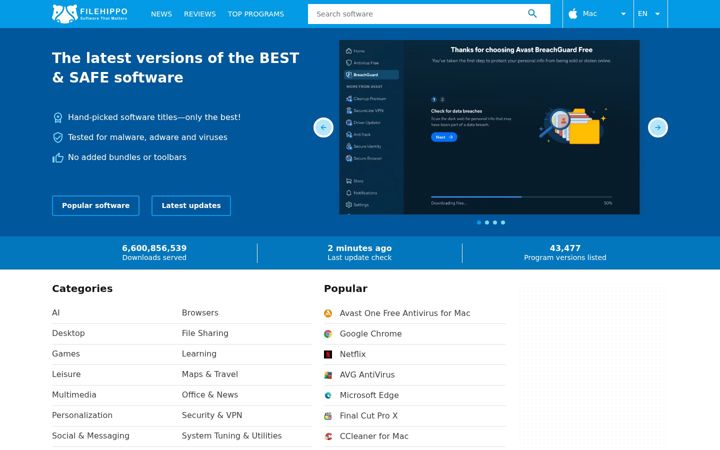
Task: Open the AVG AntiVirus program link
Action: click(x=367, y=375)
